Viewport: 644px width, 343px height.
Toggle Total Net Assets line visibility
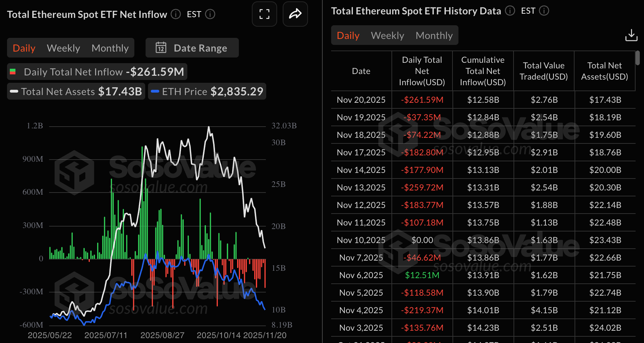pos(76,92)
